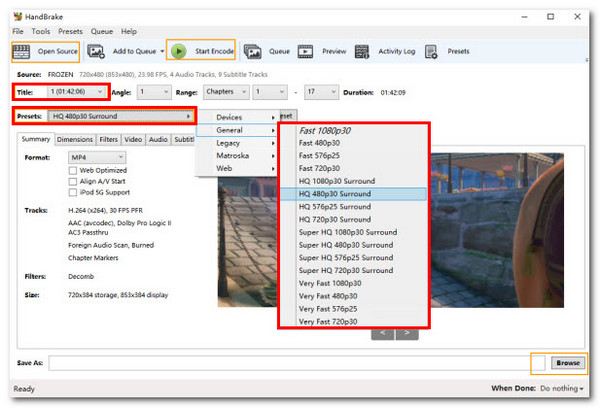Select the Super HQ 480p30 Surround preset
The image size is (600, 408).
354,245
